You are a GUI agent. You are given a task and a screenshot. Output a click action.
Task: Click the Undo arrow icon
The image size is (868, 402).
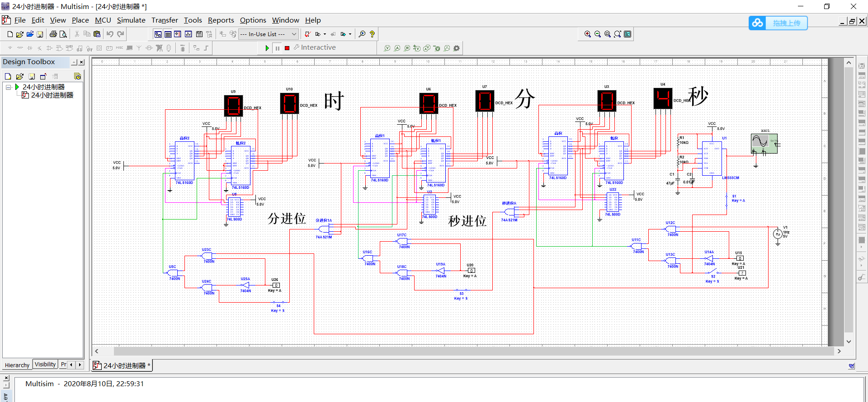click(x=110, y=34)
